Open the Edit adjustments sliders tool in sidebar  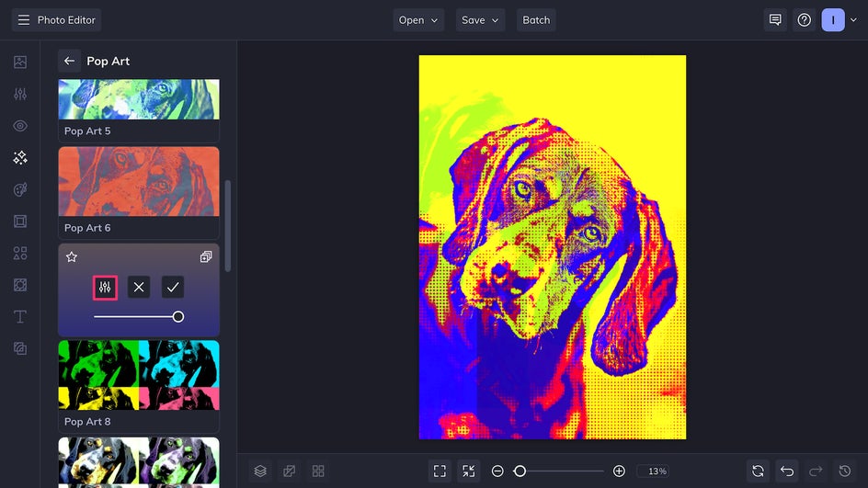click(20, 94)
